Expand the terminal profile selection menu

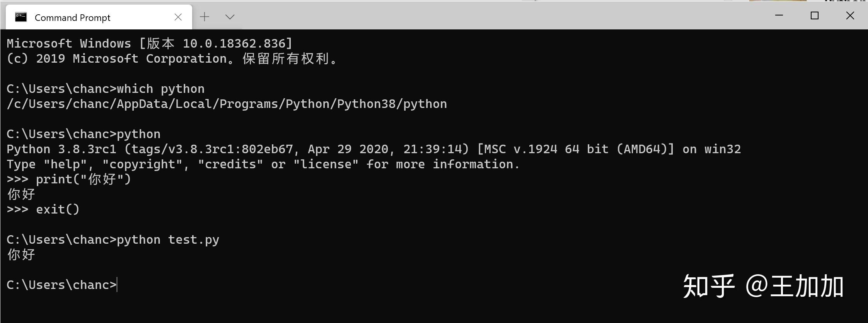click(x=230, y=17)
